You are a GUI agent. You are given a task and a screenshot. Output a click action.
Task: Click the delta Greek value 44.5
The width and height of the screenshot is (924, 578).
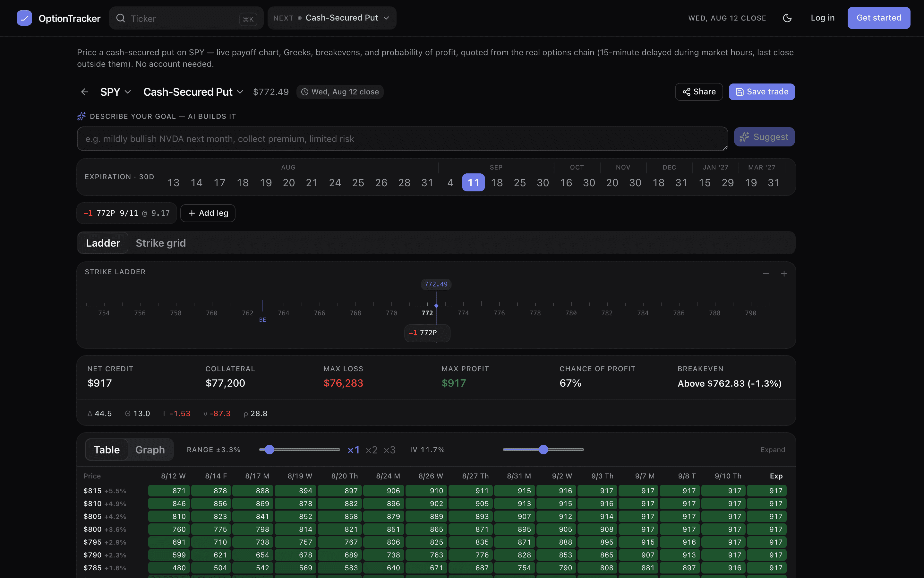coord(103,414)
